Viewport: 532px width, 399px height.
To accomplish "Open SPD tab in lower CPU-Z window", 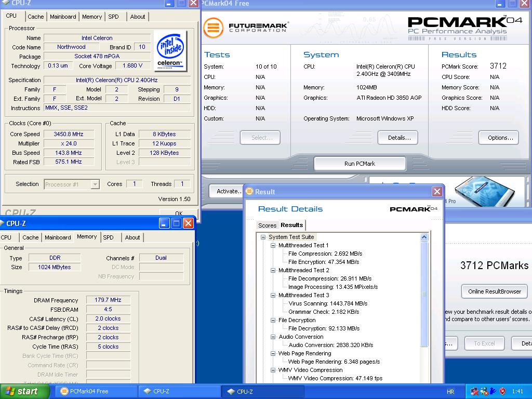I will pyautogui.click(x=109, y=237).
